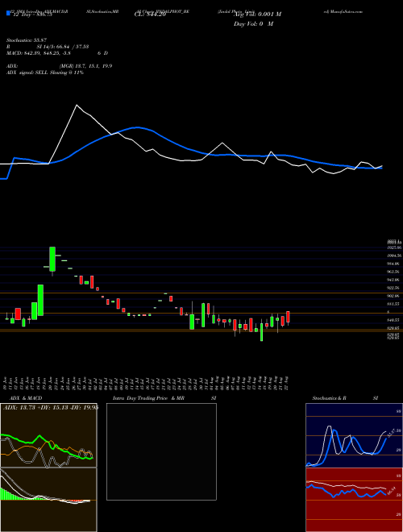This screenshot has height=532, width=403.
Task: Click the green MACD histogram bars
Action: pyautogui.click(x=12, y=494)
